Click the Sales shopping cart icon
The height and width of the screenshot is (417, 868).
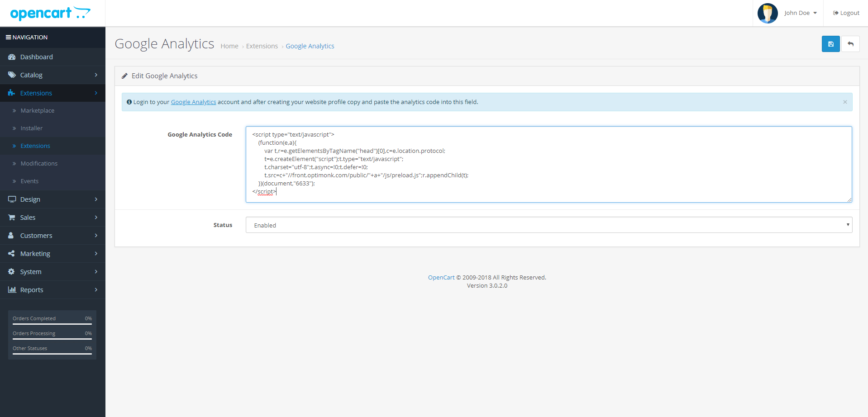tap(12, 218)
